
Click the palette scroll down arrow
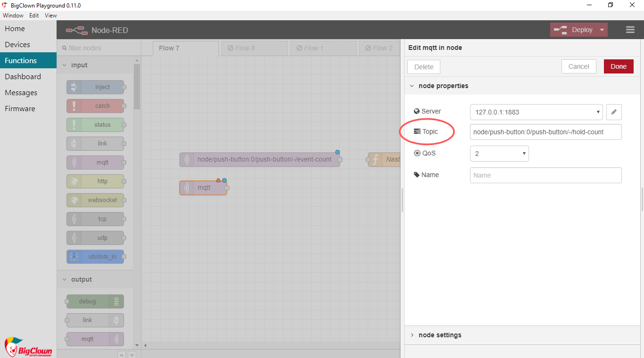pyautogui.click(x=137, y=345)
